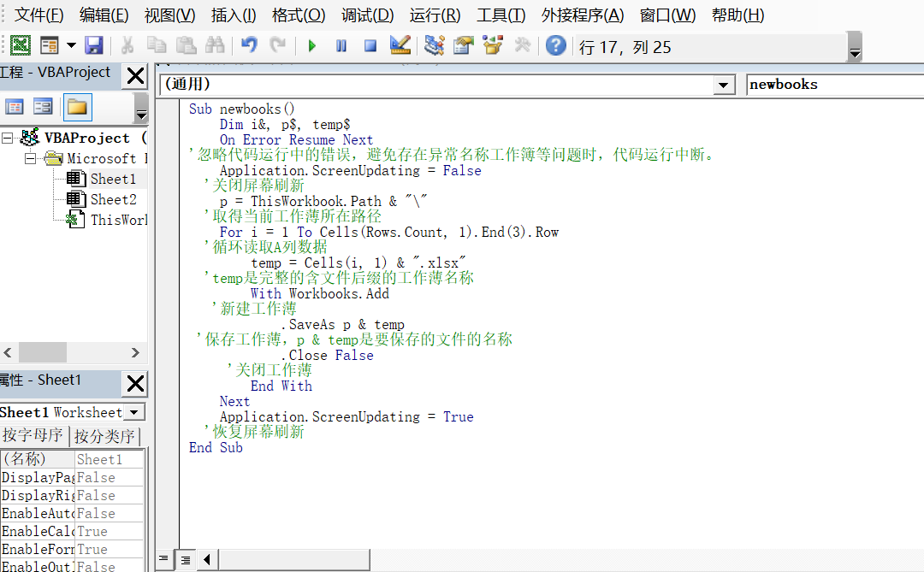Save the project with the floppy icon
The width and height of the screenshot is (924, 572).
pyautogui.click(x=94, y=45)
